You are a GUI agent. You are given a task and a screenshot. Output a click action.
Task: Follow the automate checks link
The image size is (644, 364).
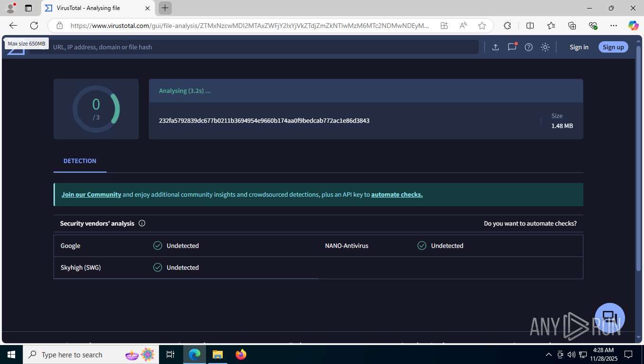(397, 194)
